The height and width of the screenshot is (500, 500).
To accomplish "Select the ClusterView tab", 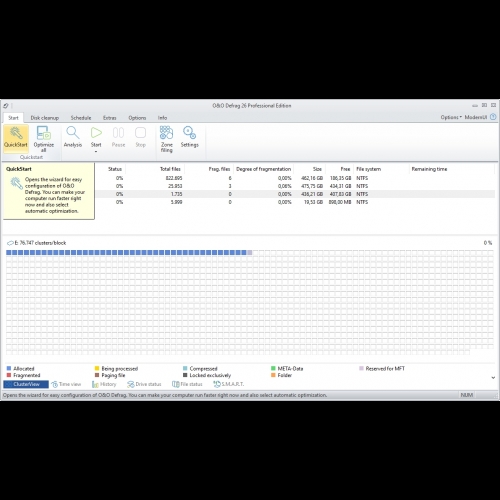I will (x=26, y=384).
